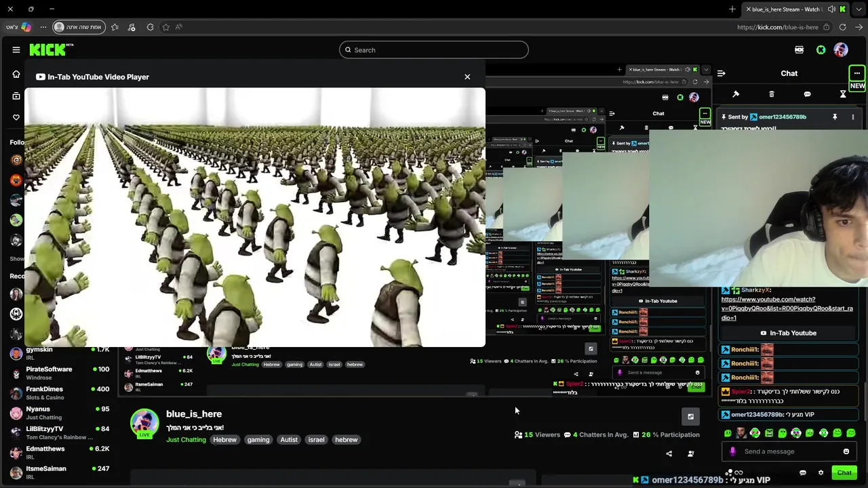Click the kick.com address bar URL
Image resolution: width=868 pixels, height=488 pixels.
pyautogui.click(x=778, y=27)
